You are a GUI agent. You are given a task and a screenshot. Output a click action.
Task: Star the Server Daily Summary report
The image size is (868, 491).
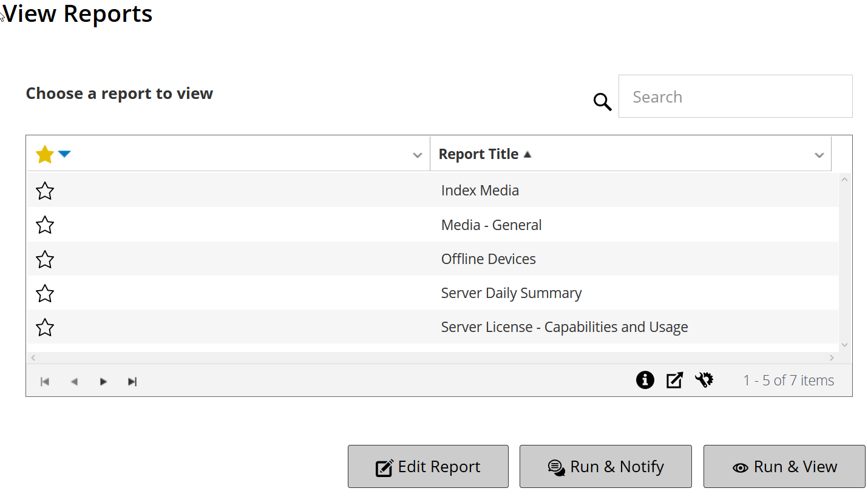(x=45, y=294)
